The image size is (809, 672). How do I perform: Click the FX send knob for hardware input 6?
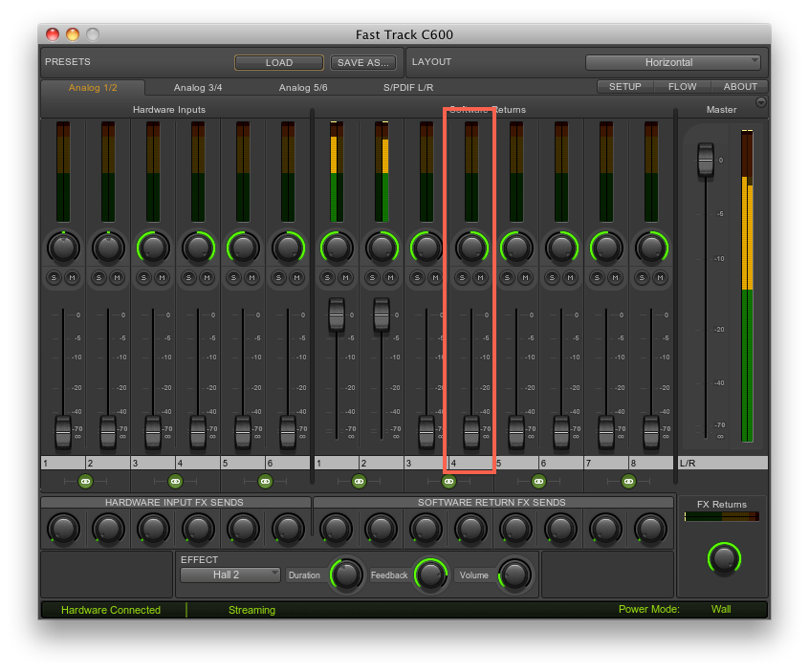click(288, 529)
